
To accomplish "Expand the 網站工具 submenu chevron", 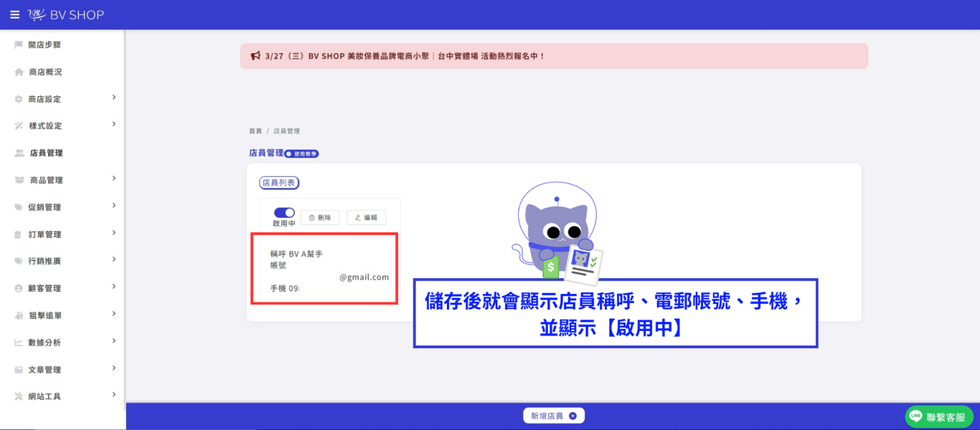I will click(x=114, y=395).
